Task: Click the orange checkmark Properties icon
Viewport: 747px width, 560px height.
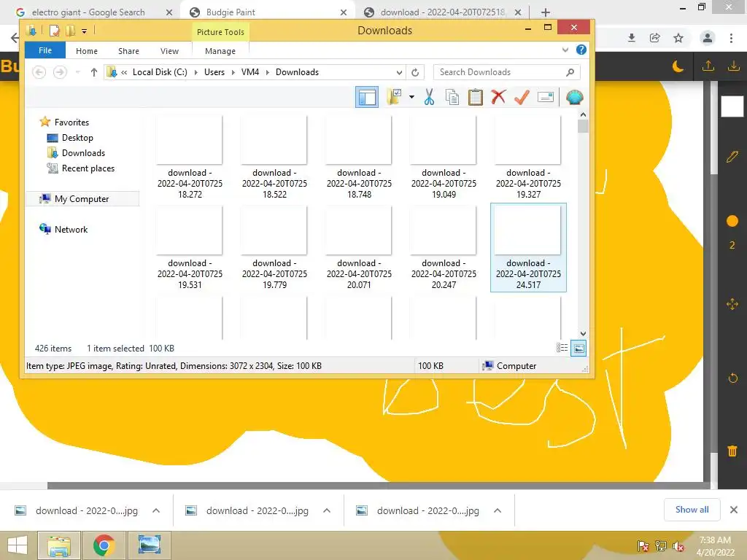Action: (522, 97)
